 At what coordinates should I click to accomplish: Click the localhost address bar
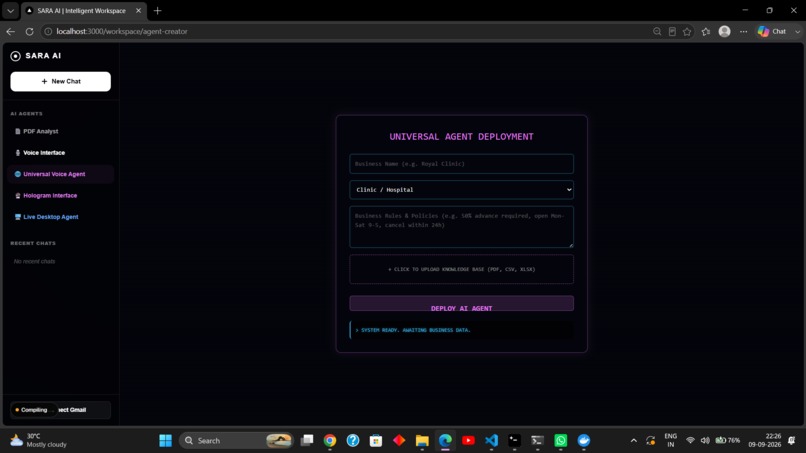click(344, 31)
